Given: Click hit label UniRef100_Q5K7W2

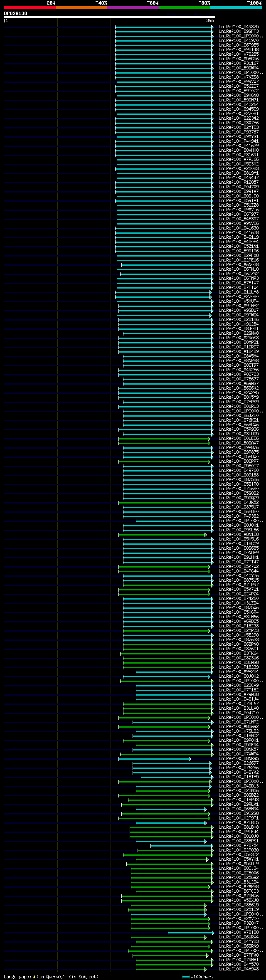Looking at the screenshot, I should 239,566.
